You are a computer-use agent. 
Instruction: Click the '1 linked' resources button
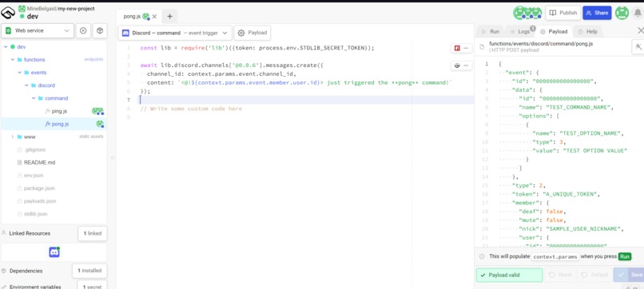(93, 233)
